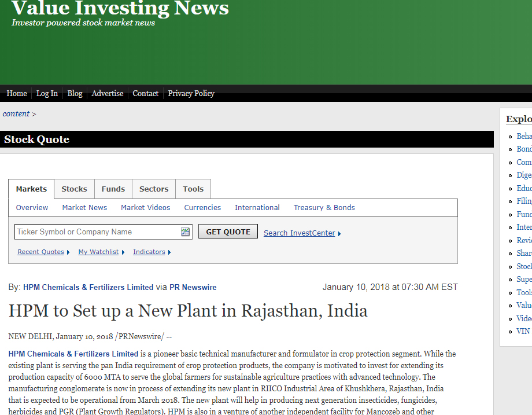Click the chart icon in ticker field
532x415 pixels.
[x=185, y=232]
